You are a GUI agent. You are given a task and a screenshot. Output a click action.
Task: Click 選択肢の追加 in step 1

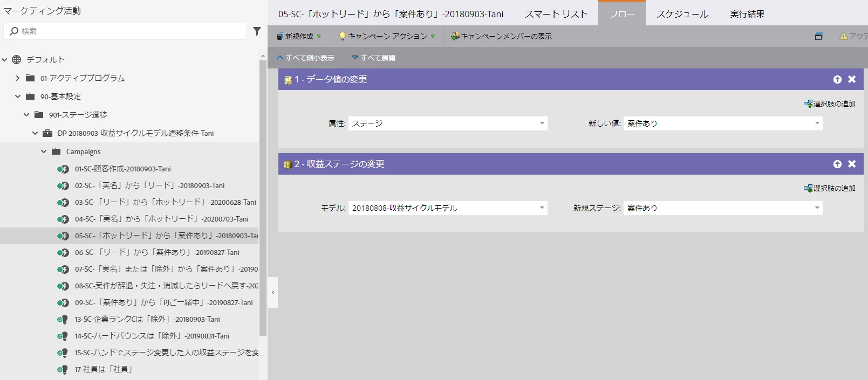point(830,103)
